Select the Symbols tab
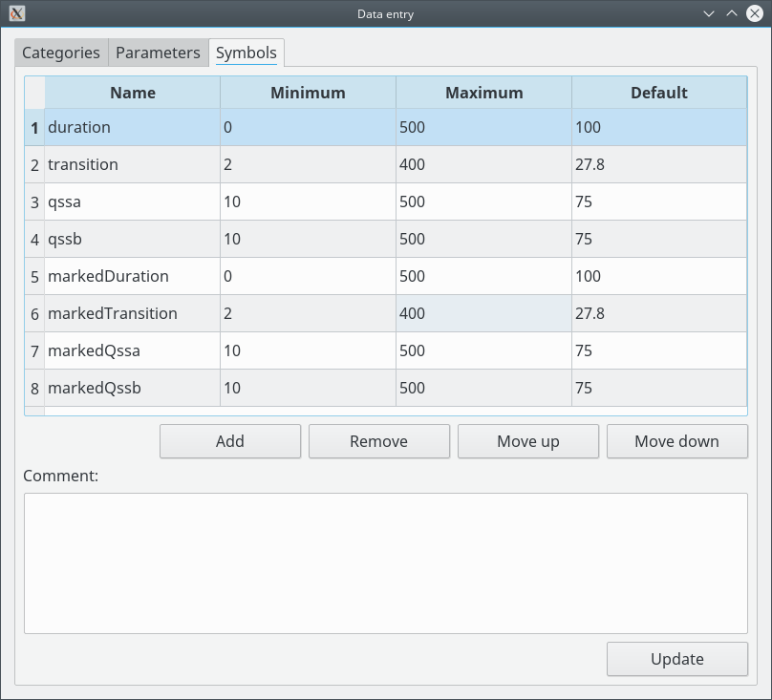Viewport: 772px width, 700px height. coord(247,53)
